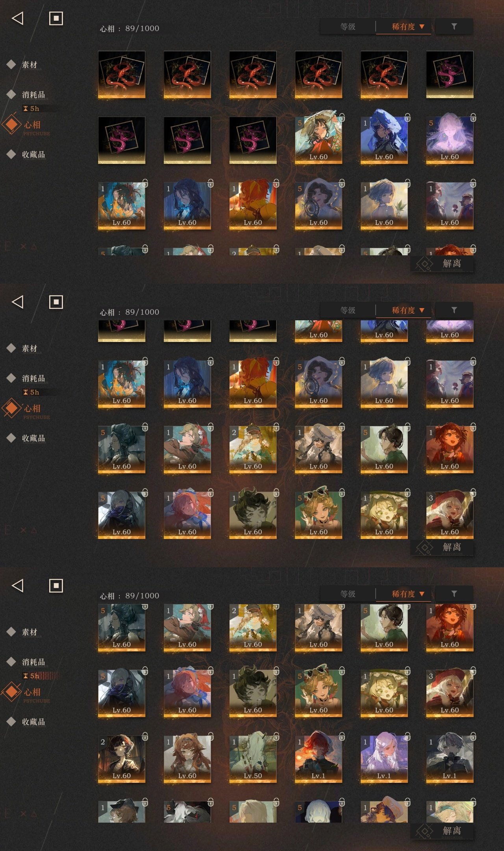The width and height of the screenshot is (504, 851).
Task: Select orange 心相 diamond icon on red-serpent screen
Action: click(x=12, y=124)
